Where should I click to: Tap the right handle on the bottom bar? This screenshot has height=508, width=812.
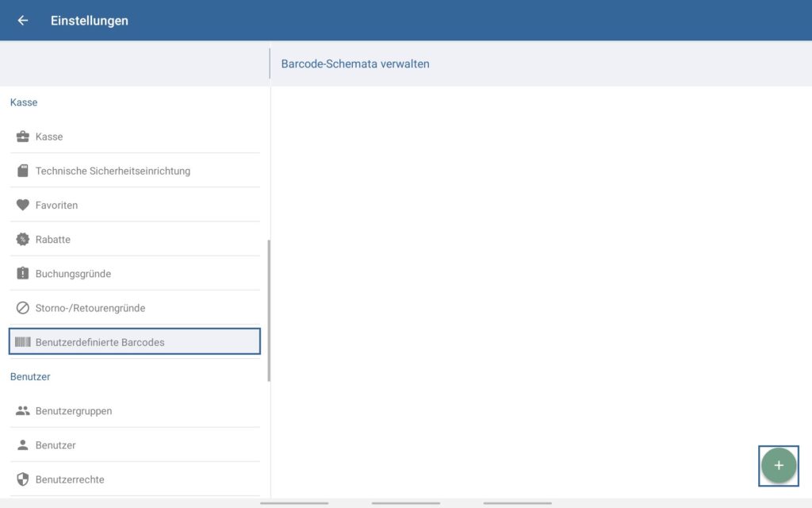point(517,503)
